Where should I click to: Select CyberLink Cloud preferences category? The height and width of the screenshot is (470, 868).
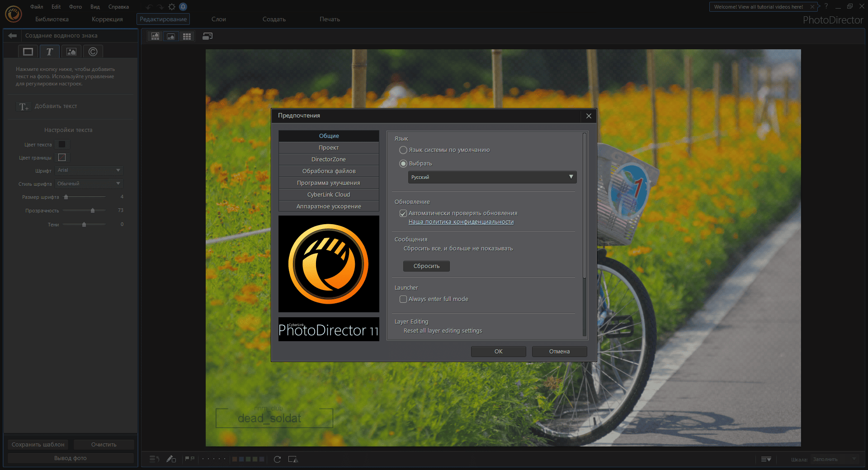pyautogui.click(x=329, y=195)
